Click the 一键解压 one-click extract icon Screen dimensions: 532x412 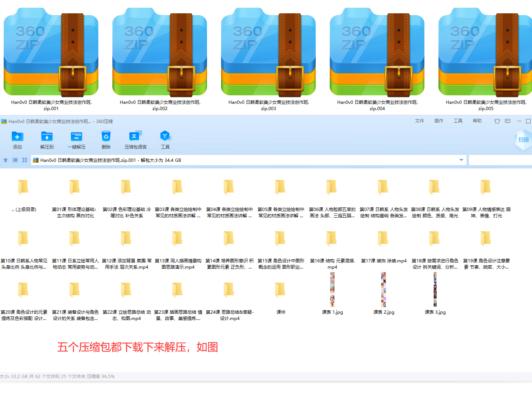pos(77,137)
